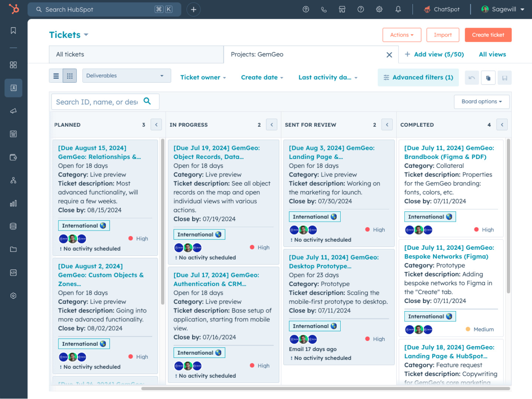Viewport: 532px width, 399px height.
Task: Click the Completed column vertical scrollbar
Action: pyautogui.click(x=508, y=216)
